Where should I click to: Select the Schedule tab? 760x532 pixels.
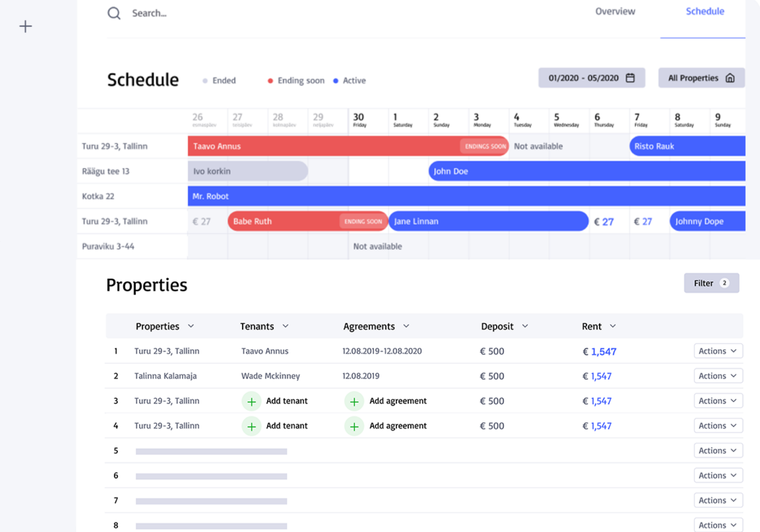pyautogui.click(x=705, y=12)
